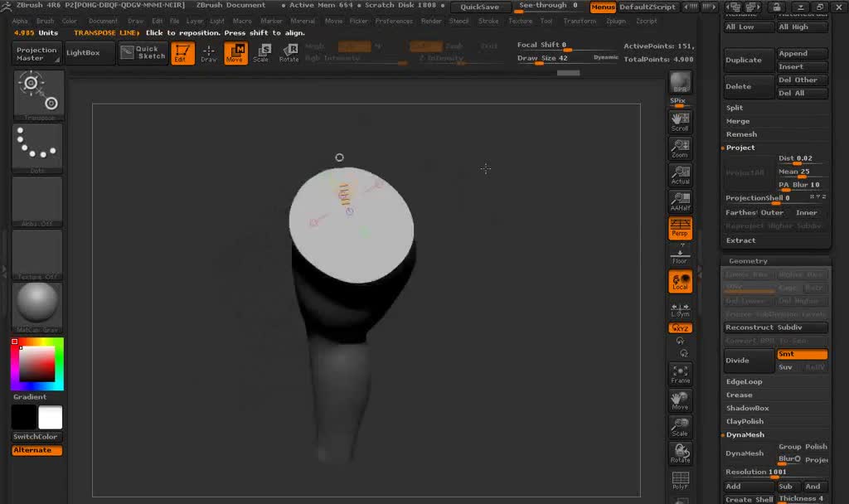Click the Zoom canvas icon
The width and height of the screenshot is (849, 504).
pos(680,149)
